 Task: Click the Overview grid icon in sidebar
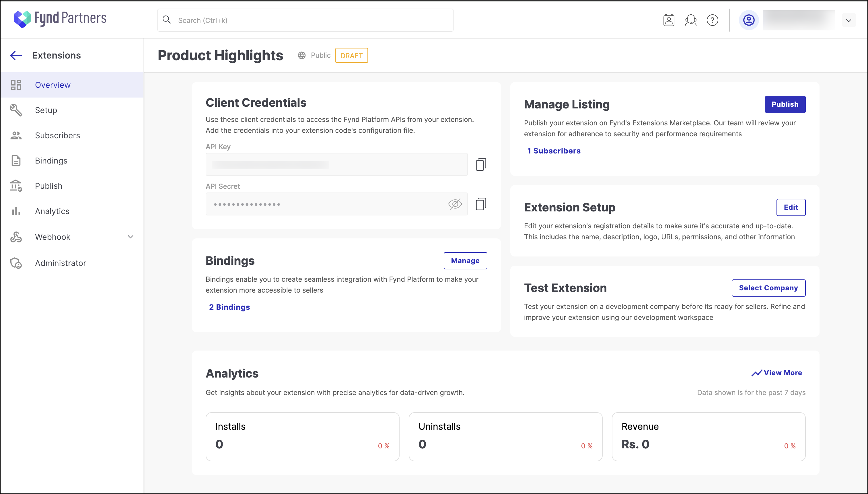click(x=16, y=85)
